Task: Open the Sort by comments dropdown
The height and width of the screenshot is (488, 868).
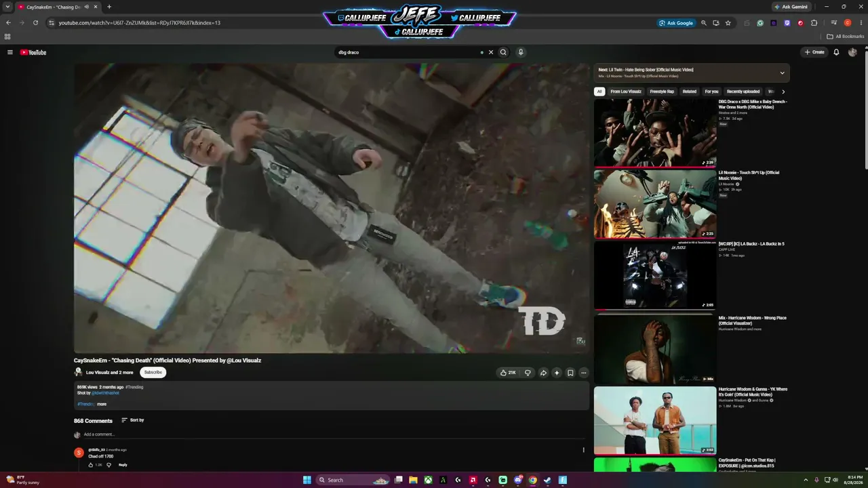Action: pos(132,420)
